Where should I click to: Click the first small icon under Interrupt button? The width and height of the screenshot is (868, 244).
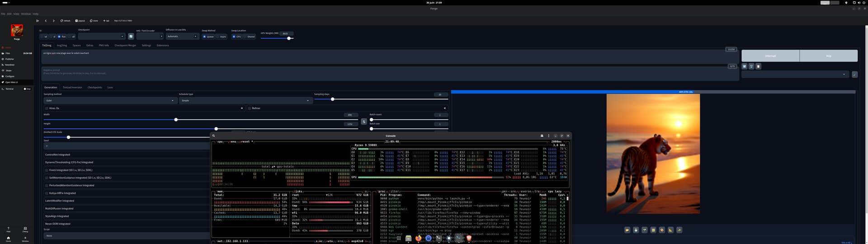(744, 66)
